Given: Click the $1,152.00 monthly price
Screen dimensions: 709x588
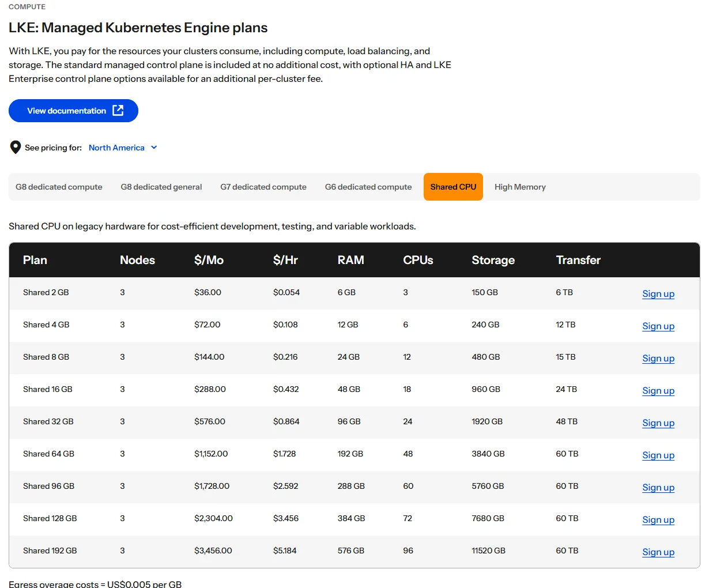Looking at the screenshot, I should click(211, 454).
